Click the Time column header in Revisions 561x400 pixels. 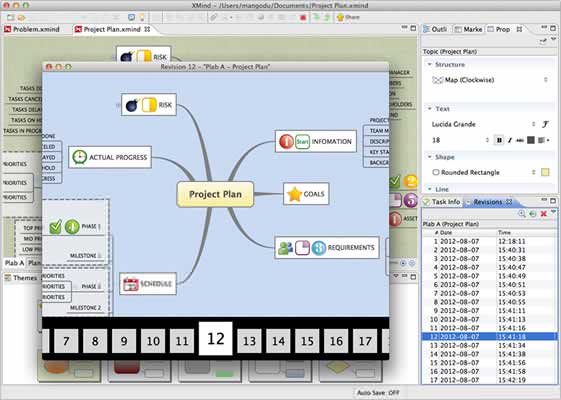coord(504,233)
